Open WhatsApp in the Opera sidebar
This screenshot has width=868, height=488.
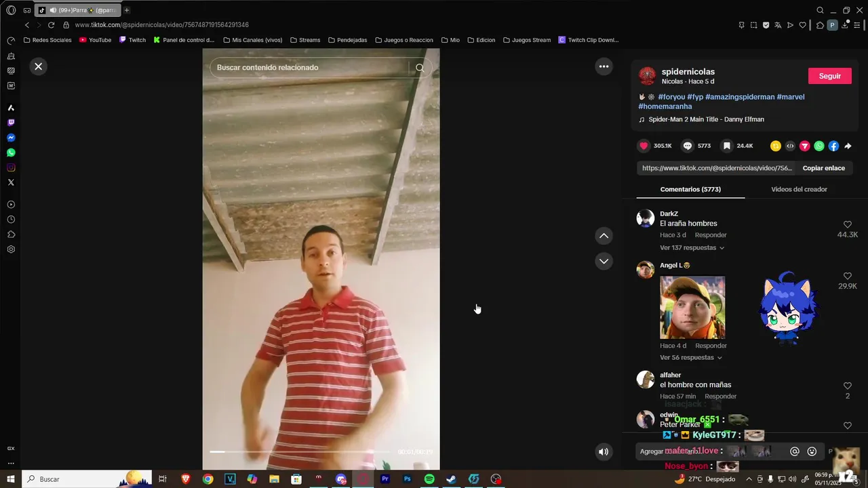click(11, 152)
